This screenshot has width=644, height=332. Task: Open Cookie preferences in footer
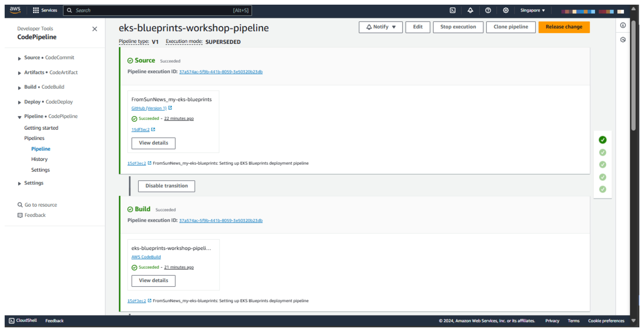[x=606, y=321]
